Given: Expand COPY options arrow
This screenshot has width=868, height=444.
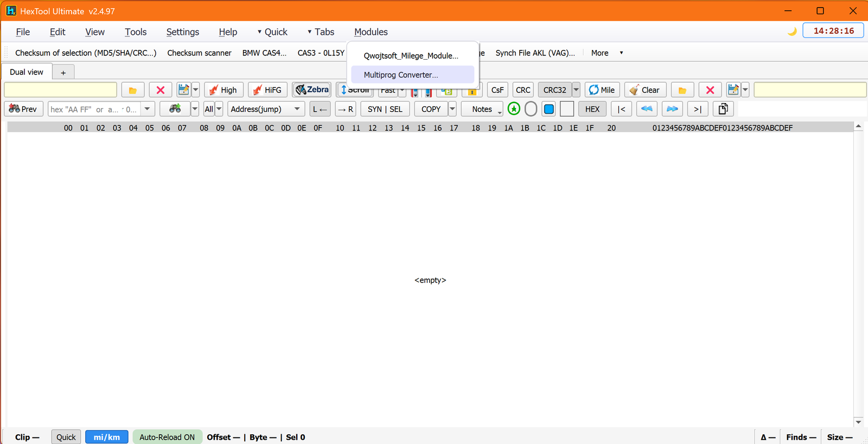Looking at the screenshot, I should click(x=452, y=109).
